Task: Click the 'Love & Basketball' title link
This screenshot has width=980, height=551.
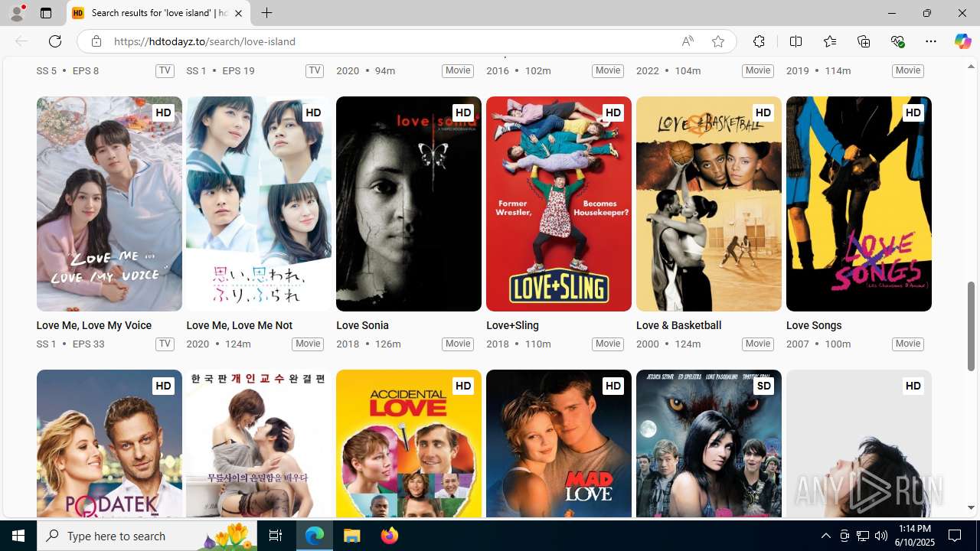Action: coord(678,325)
